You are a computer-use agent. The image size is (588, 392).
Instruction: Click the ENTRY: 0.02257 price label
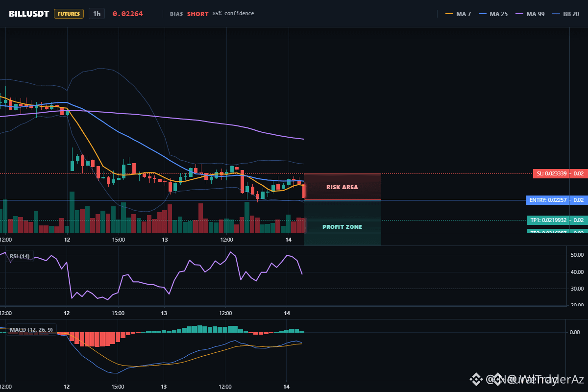point(548,200)
